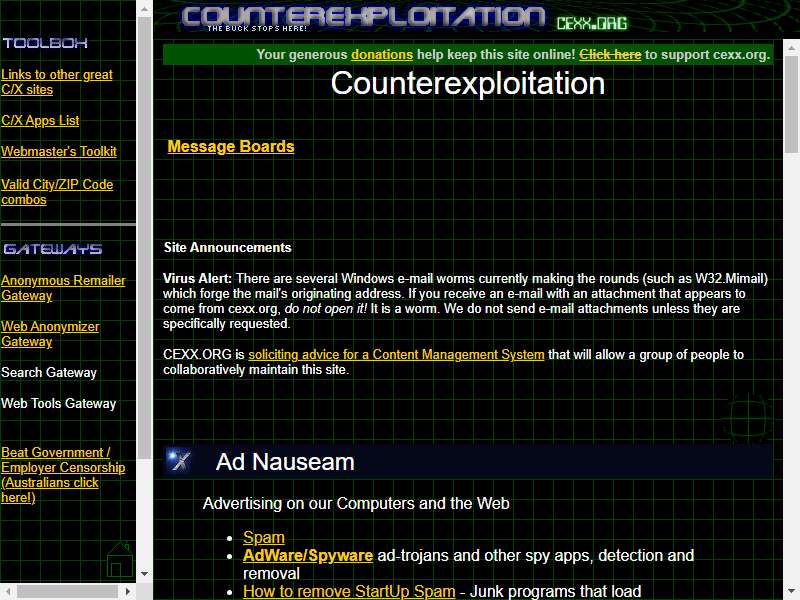Click Search Gateway in sidebar

[x=49, y=372]
